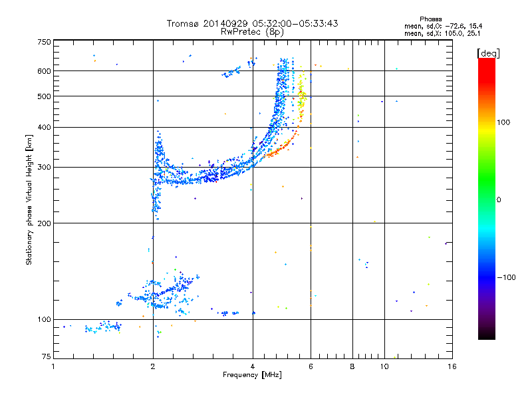Viewport: 532px width, 399px height.
Task: Click the low echo cluster below 100 km
Action: [x=104, y=327]
